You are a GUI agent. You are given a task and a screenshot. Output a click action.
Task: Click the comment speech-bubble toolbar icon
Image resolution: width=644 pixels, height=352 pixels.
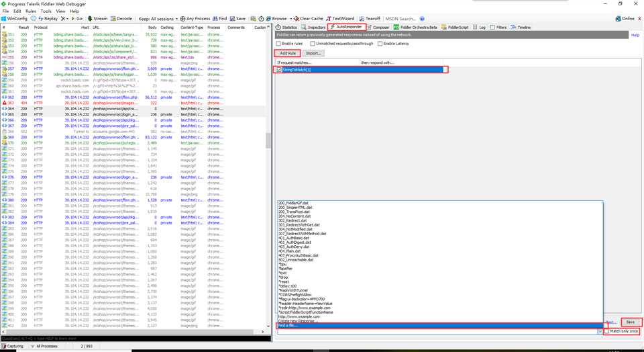click(34, 19)
